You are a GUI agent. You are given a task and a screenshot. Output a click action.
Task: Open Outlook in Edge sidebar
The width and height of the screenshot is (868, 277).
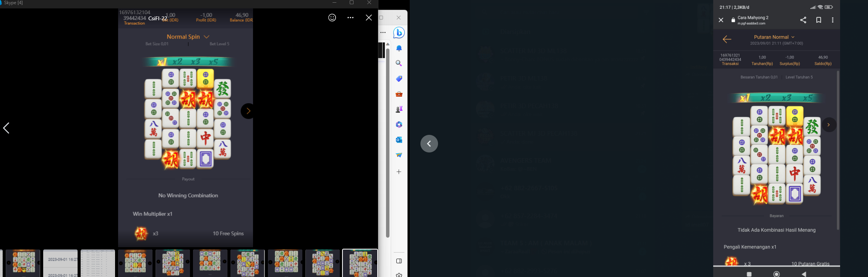click(399, 140)
